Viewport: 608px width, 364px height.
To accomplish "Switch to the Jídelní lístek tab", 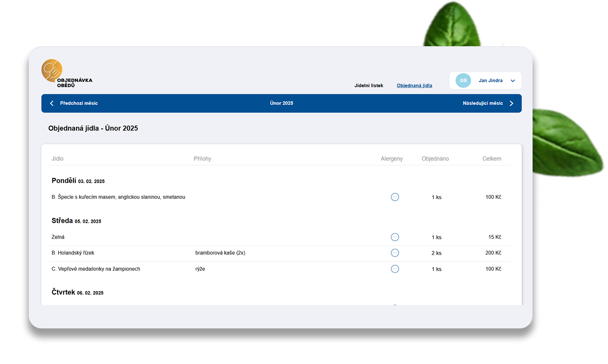I will coord(369,86).
